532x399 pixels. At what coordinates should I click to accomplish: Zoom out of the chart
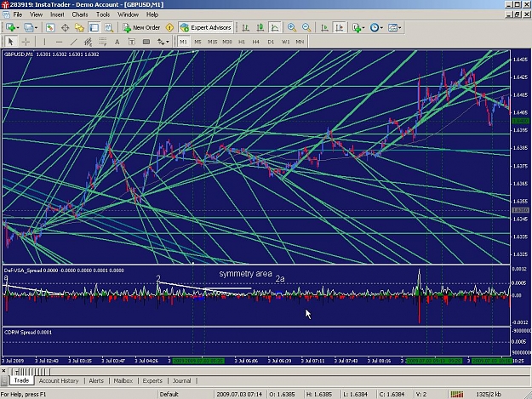(306, 28)
